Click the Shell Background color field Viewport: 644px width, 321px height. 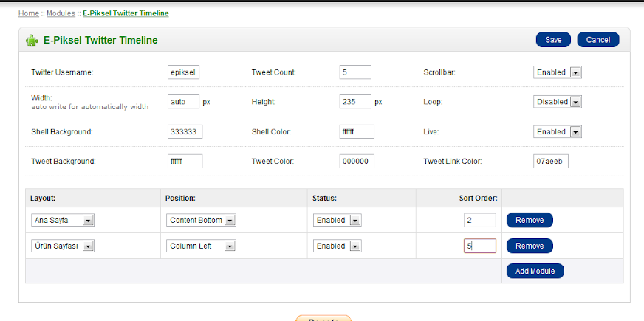click(x=185, y=131)
